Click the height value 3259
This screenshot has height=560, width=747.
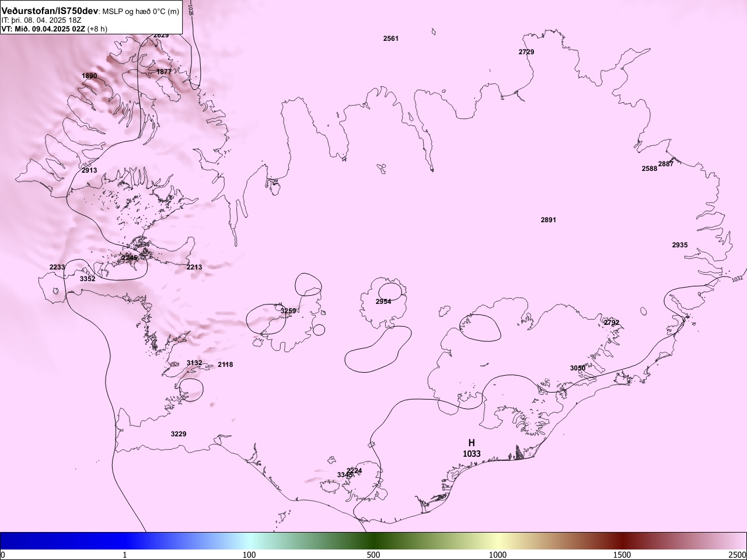[x=288, y=311]
